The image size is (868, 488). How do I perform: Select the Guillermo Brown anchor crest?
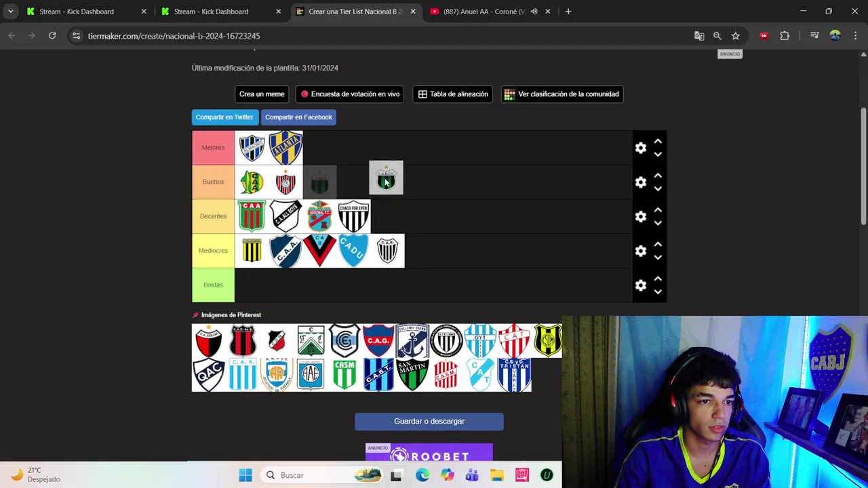[412, 341]
